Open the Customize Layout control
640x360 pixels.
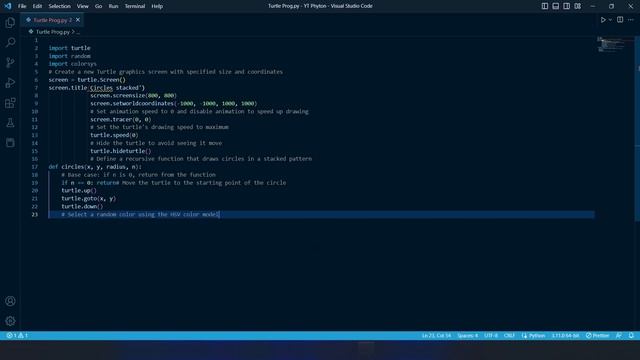[578, 6]
